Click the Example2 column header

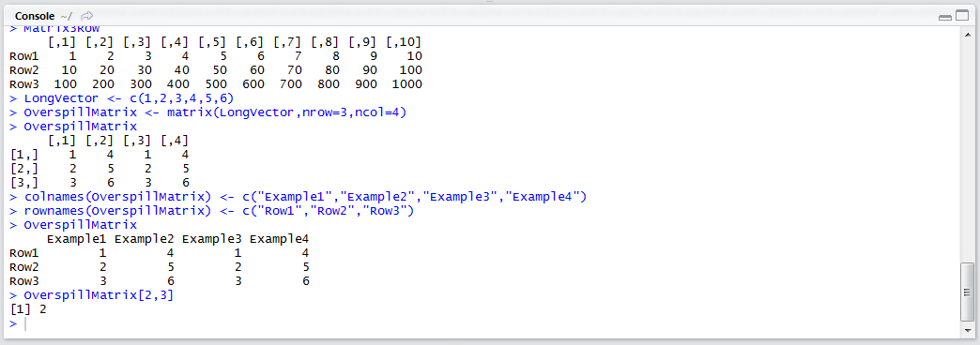point(145,239)
